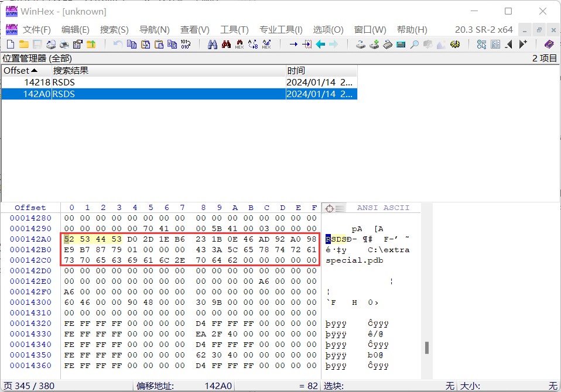Screen dimensions: 561x392
Task: Click the crosshair icon beside ANSI ASCII header
Action: (x=330, y=208)
